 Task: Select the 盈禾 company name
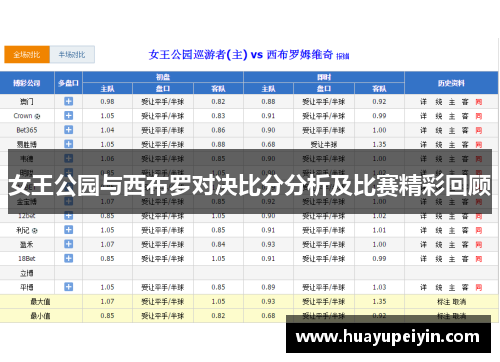click(27, 245)
